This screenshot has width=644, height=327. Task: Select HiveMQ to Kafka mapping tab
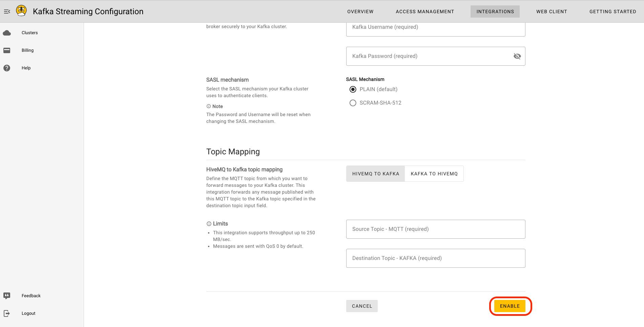pos(375,174)
